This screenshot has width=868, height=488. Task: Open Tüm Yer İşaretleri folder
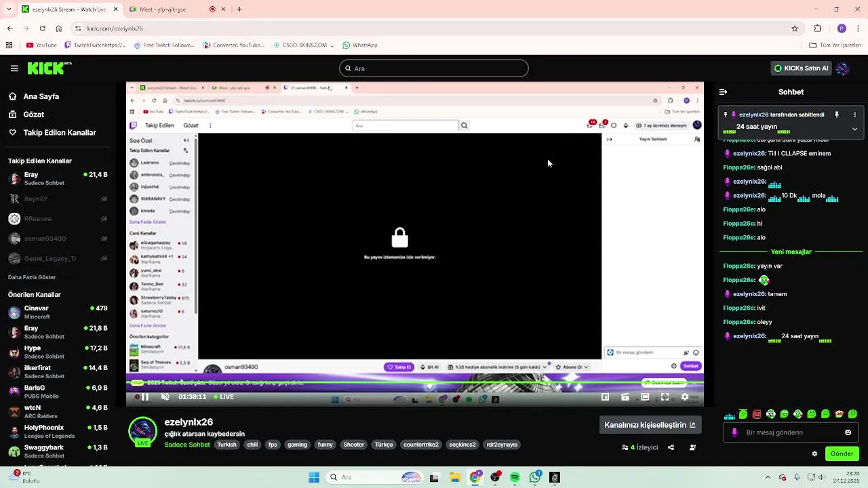point(835,45)
